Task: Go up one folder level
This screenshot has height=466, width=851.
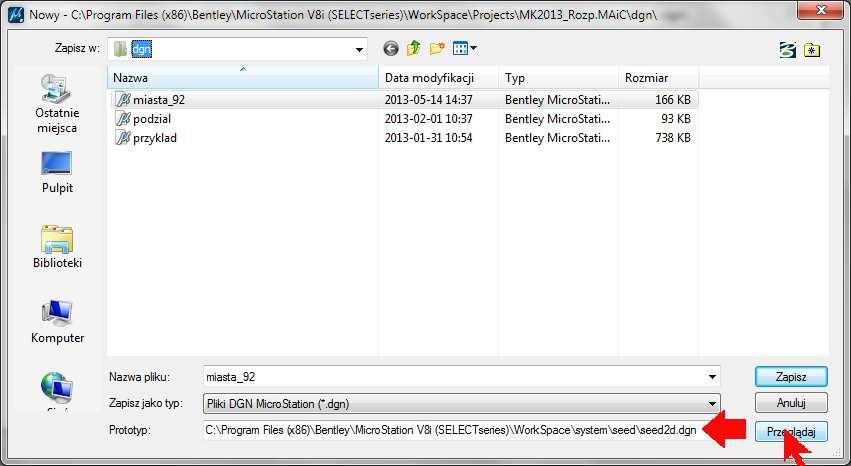Action: [x=414, y=48]
